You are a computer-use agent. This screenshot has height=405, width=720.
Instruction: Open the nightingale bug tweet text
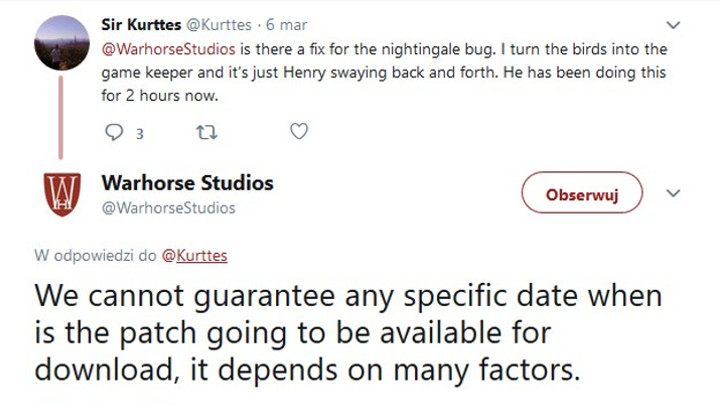pyautogui.click(x=380, y=74)
